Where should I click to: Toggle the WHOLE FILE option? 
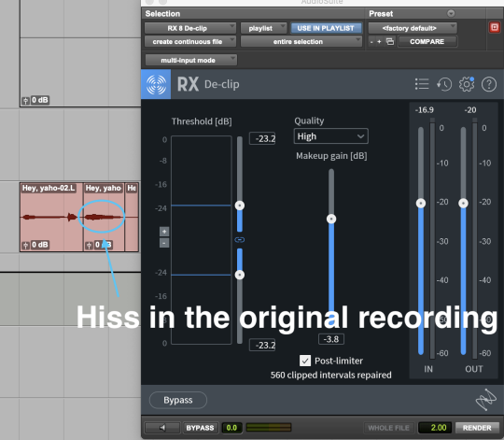pos(388,428)
